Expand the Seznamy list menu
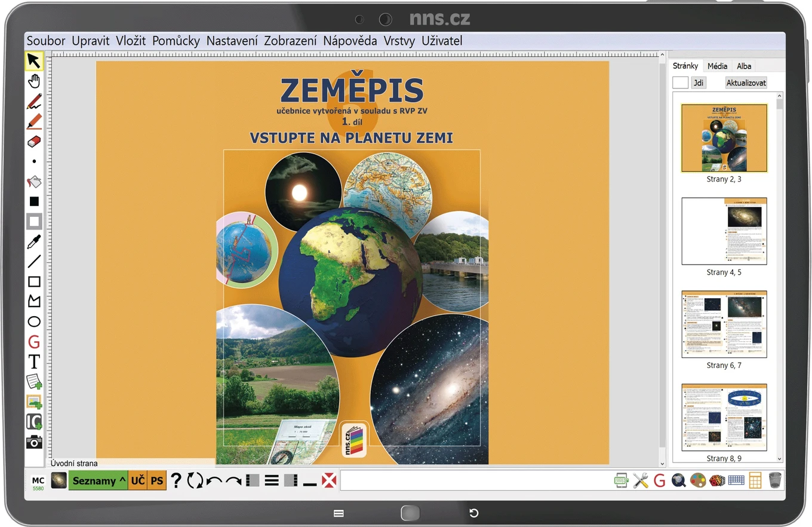The height and width of the screenshot is (527, 812). point(99,480)
